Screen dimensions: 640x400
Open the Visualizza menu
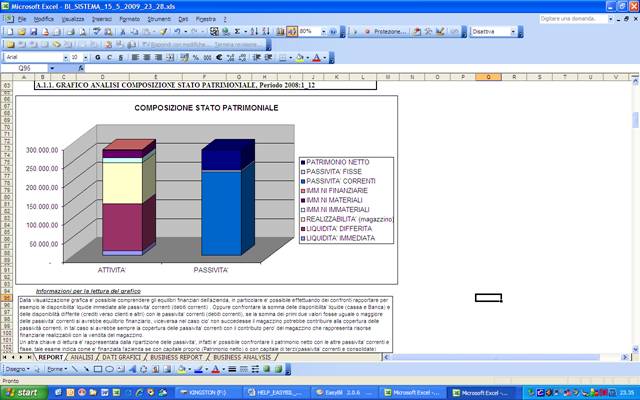73,19
